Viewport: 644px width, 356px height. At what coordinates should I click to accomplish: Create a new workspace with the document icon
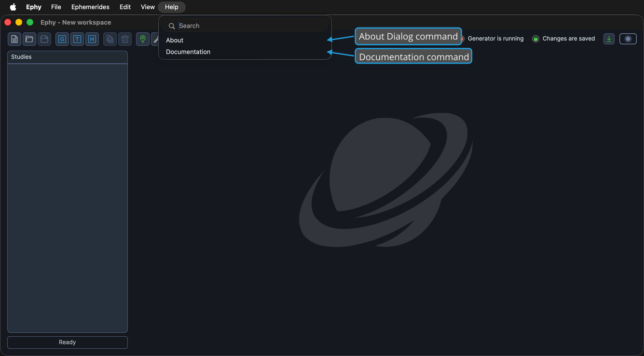[x=14, y=39]
